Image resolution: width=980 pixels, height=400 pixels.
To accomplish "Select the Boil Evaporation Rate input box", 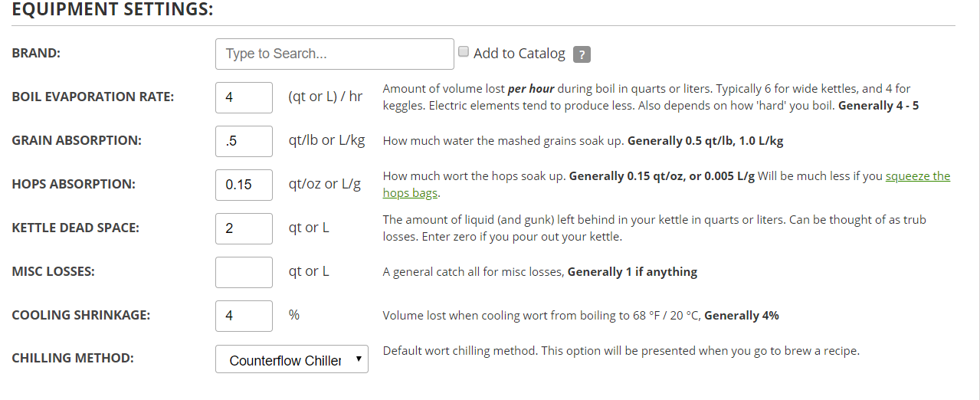I will [244, 97].
